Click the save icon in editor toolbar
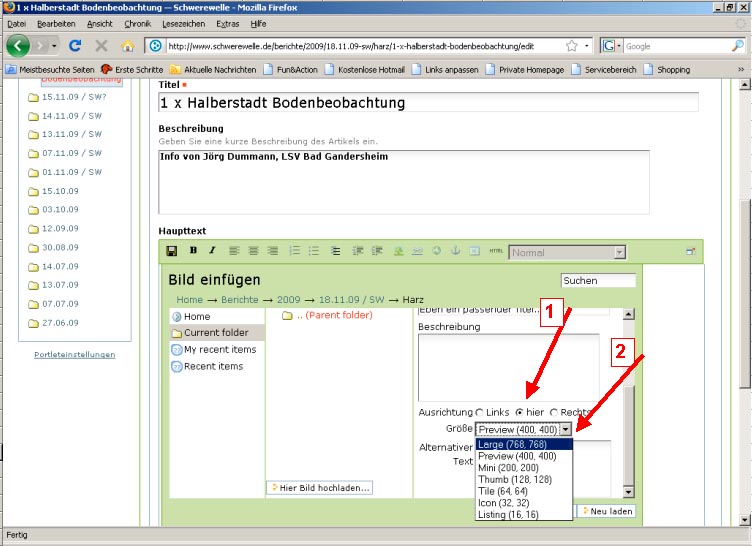 point(172,251)
